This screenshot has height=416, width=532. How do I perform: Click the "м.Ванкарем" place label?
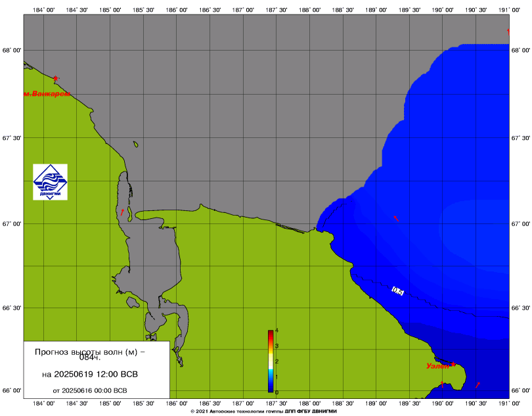[x=47, y=94]
